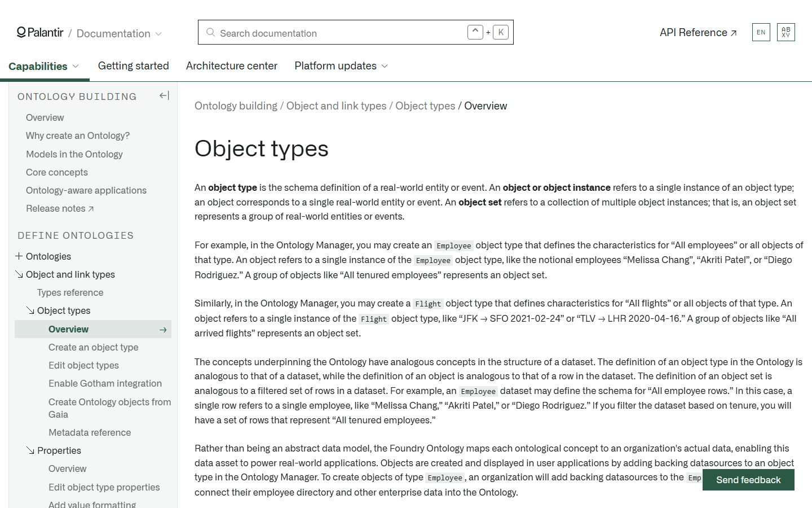Open Add value formatting page
The height and width of the screenshot is (508, 812).
(92, 504)
